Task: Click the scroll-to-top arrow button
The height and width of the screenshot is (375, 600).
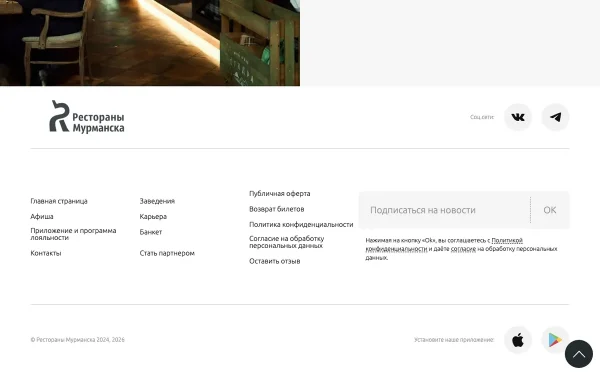Action: coord(579,354)
